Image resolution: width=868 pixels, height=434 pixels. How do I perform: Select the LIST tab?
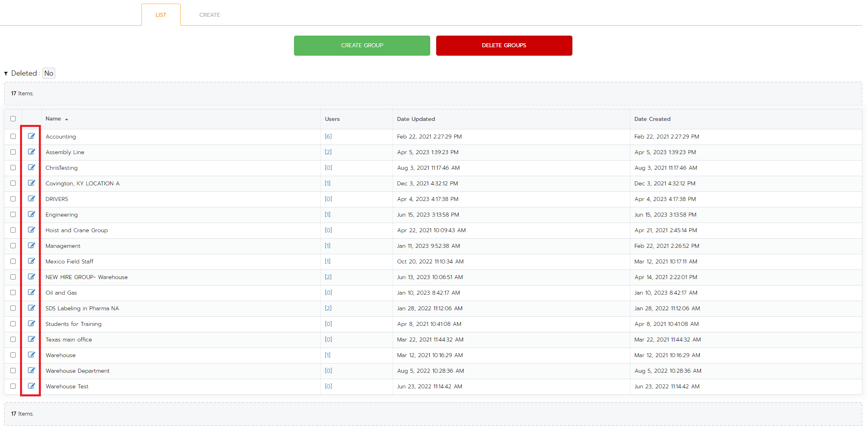point(161,14)
